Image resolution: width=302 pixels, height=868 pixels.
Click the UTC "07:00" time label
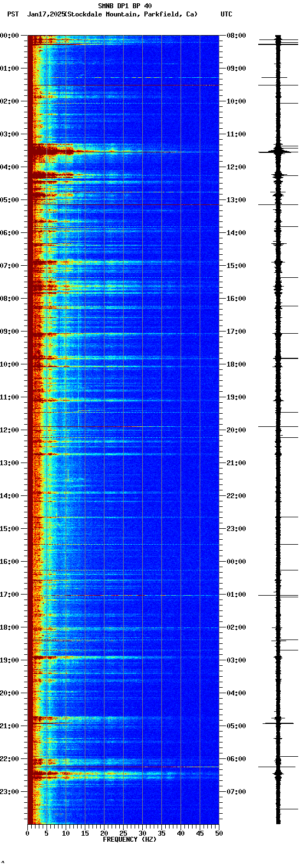pyautogui.click(x=236, y=792)
